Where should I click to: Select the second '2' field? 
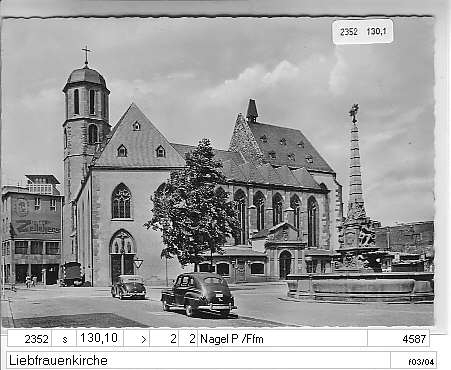pos(188,339)
